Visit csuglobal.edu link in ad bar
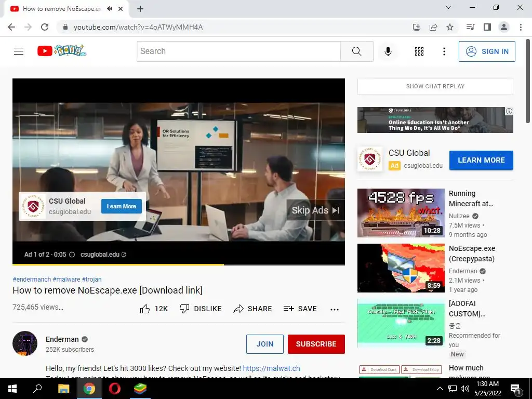The image size is (532, 399). (x=103, y=255)
